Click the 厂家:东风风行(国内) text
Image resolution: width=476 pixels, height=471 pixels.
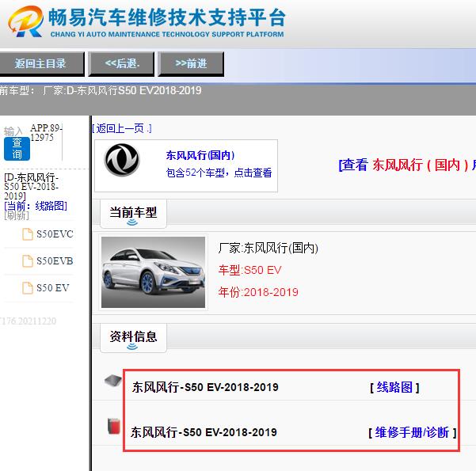click(268, 248)
